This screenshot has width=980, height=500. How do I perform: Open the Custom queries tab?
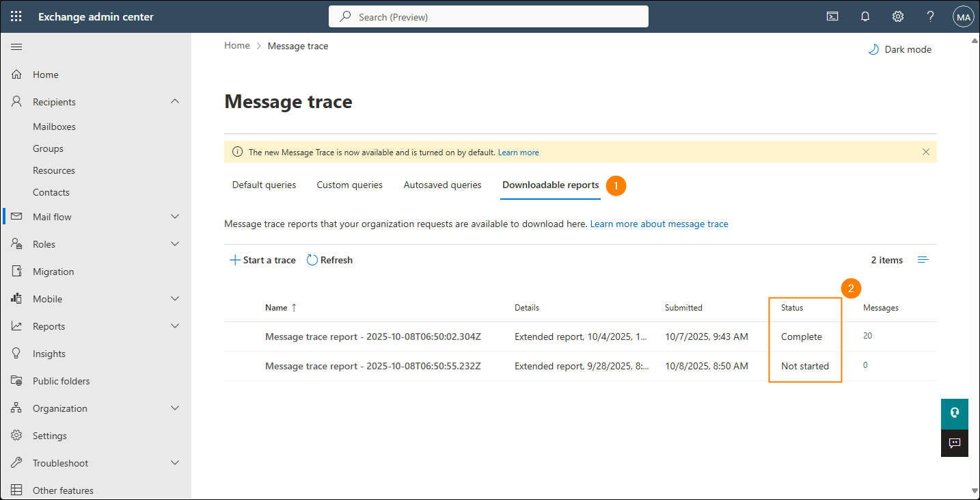(349, 185)
